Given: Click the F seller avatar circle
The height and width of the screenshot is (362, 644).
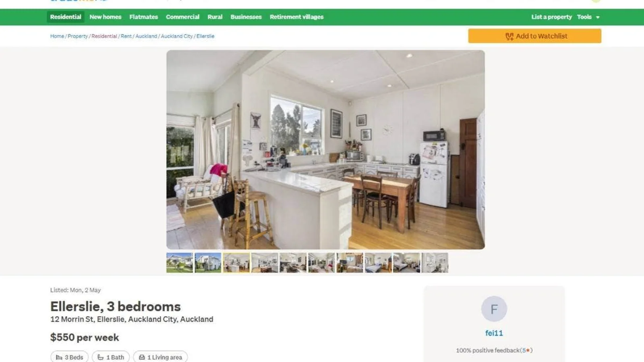Looking at the screenshot, I should click(494, 309).
